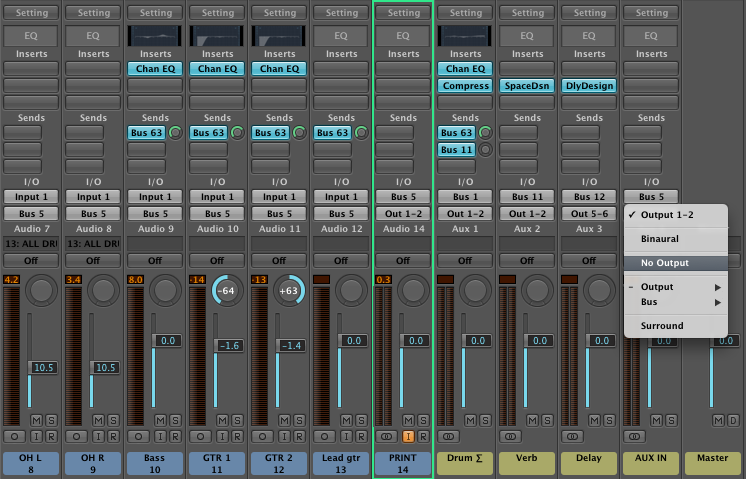Select Surround in the output popup menu
The width and height of the screenshot is (746, 479).
[x=676, y=326]
